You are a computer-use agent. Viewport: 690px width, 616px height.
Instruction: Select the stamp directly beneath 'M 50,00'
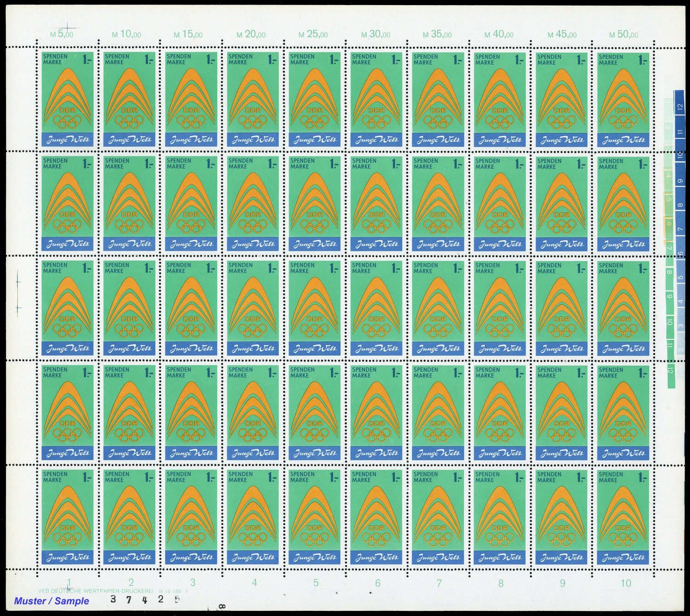623,100
